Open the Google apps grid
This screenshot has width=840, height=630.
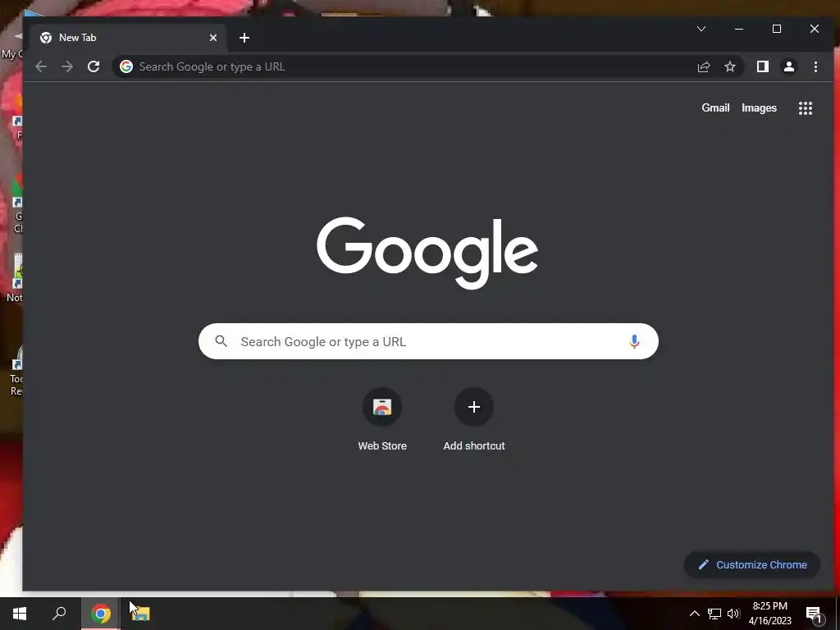point(806,108)
